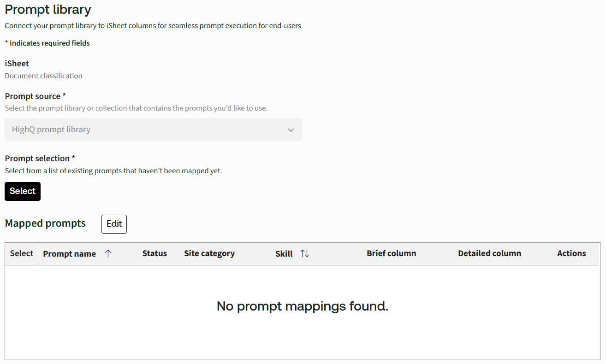Click the Select column header in table
Viewport: 606px width, 364px height.
tap(22, 253)
